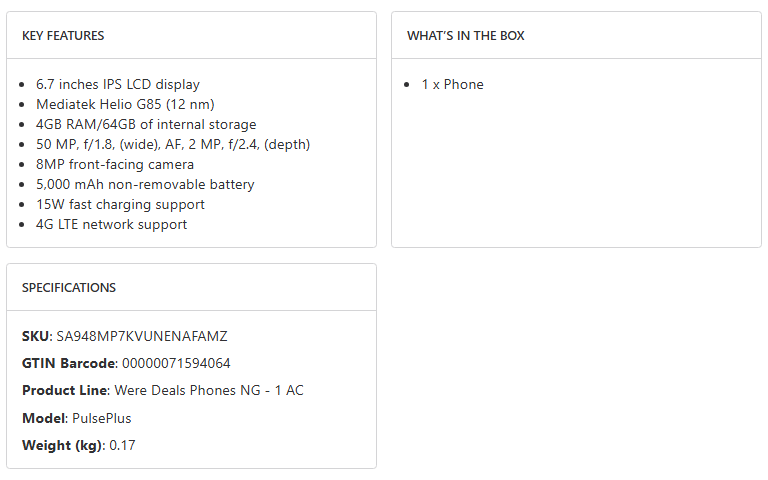Click the Mediatek Helio G85 feature

tap(125, 105)
